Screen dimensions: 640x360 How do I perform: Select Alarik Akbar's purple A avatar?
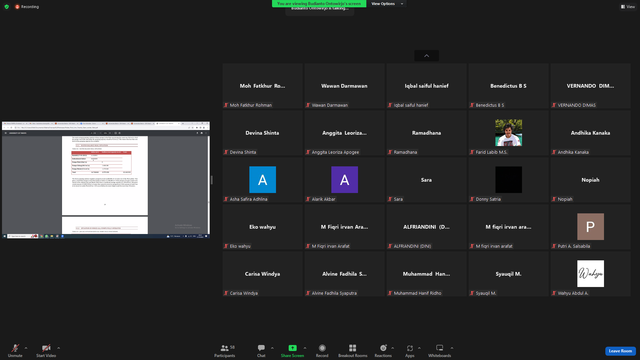pyautogui.click(x=344, y=180)
